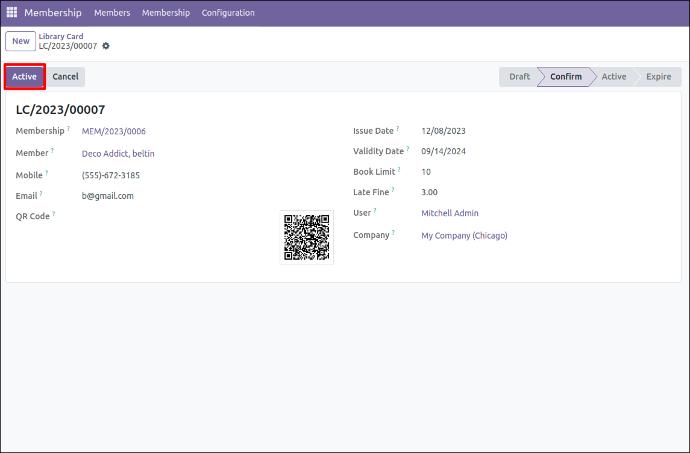Open member Deco Addict, beltin
Screen dimensions: 690x453
tap(118, 154)
